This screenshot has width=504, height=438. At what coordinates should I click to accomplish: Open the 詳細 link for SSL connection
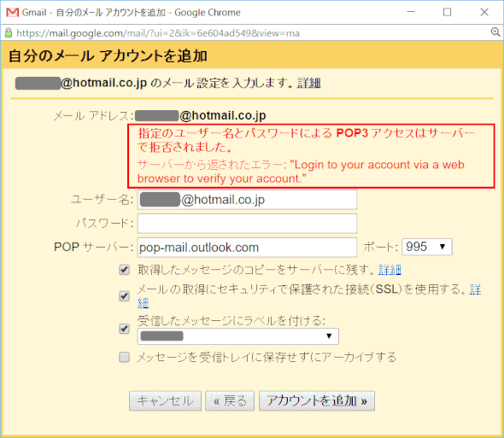click(x=475, y=289)
